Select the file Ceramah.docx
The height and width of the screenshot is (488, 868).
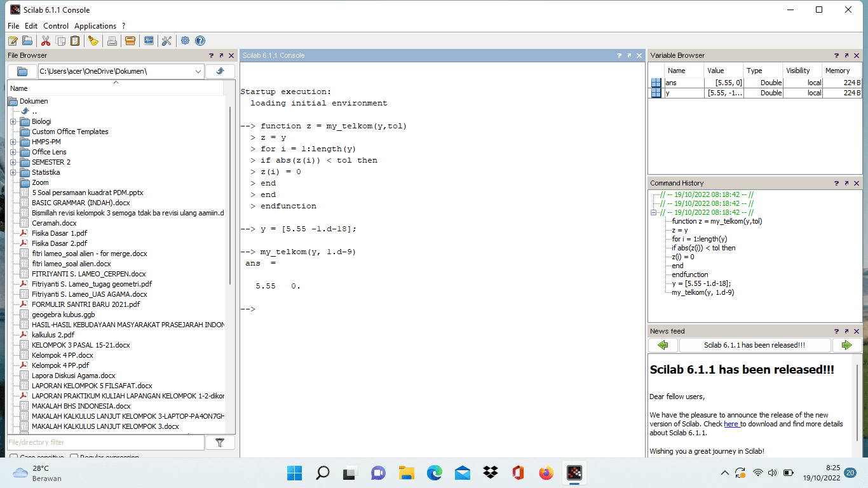pyautogui.click(x=54, y=223)
